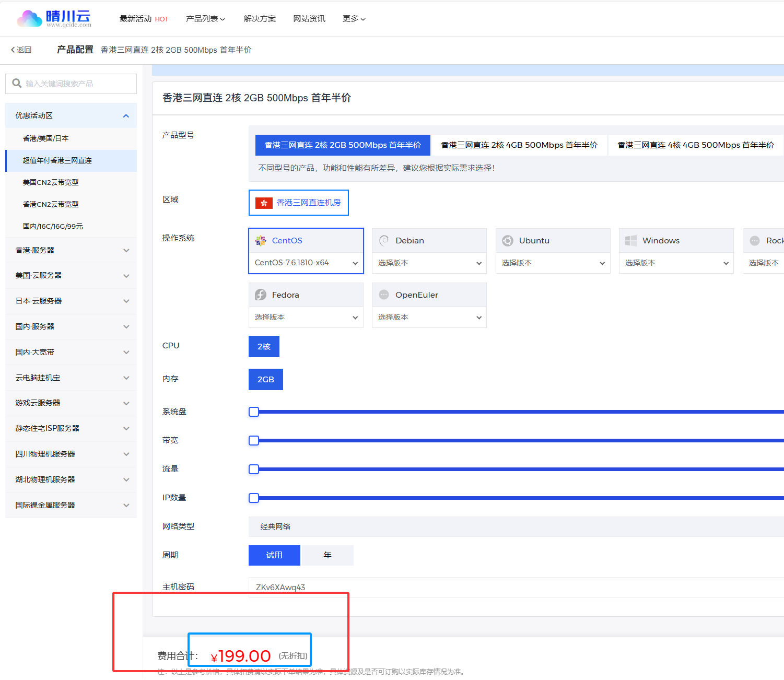Image resolution: width=784 pixels, height=680 pixels.
Task: Open the 网站资讯 menu item
Action: 309,18
